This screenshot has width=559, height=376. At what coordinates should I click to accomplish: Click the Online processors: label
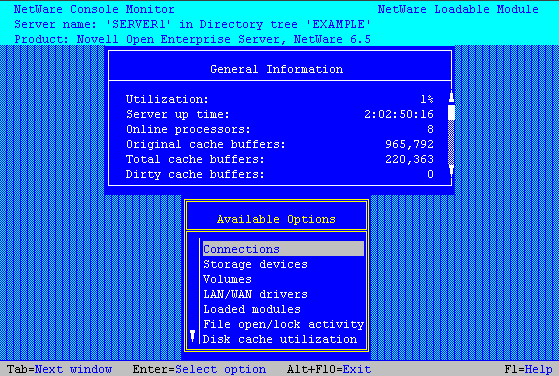[x=188, y=129]
